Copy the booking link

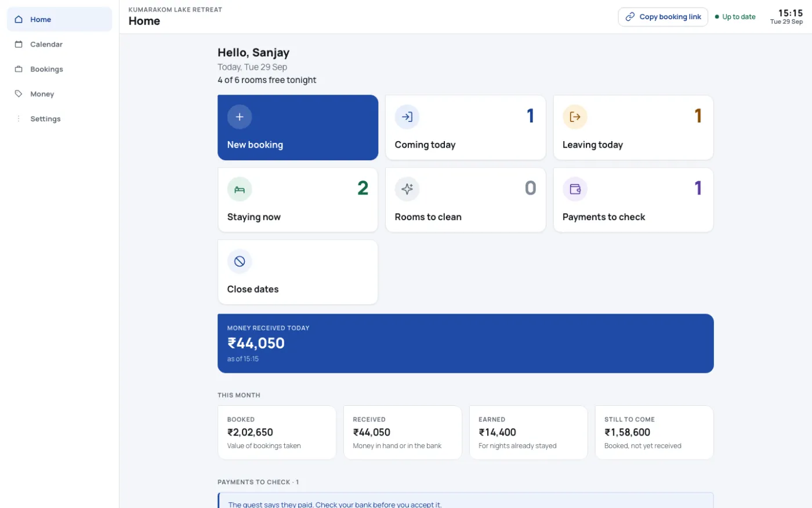[663, 17]
